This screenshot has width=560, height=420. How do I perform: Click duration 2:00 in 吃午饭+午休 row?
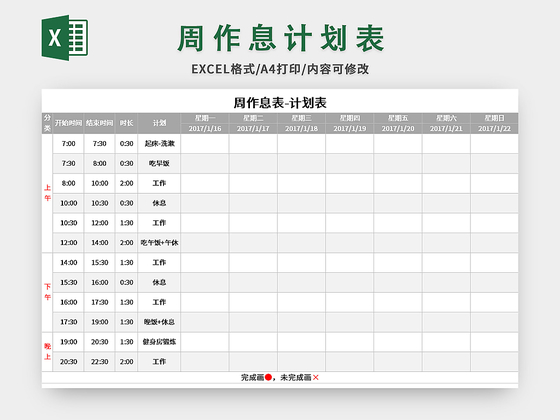126,243
